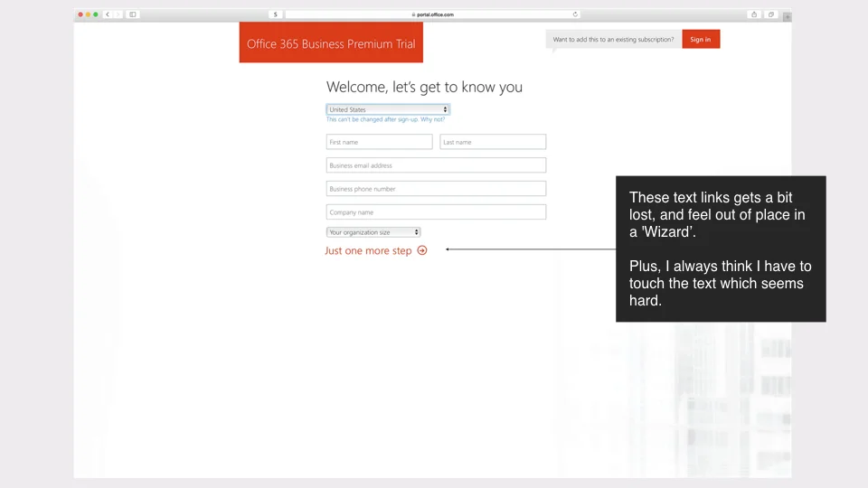Go back with the Safari back arrow
Image resolution: width=868 pixels, height=488 pixels.
point(108,14)
